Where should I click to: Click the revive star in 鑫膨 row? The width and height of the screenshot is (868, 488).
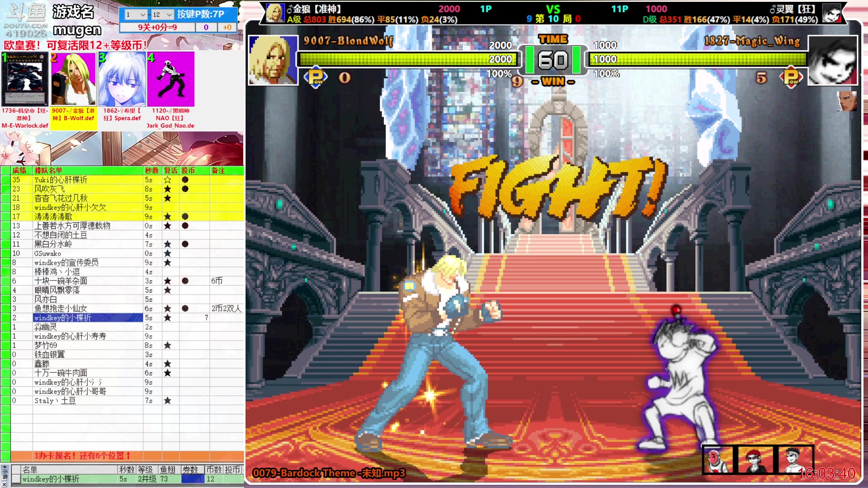(167, 364)
